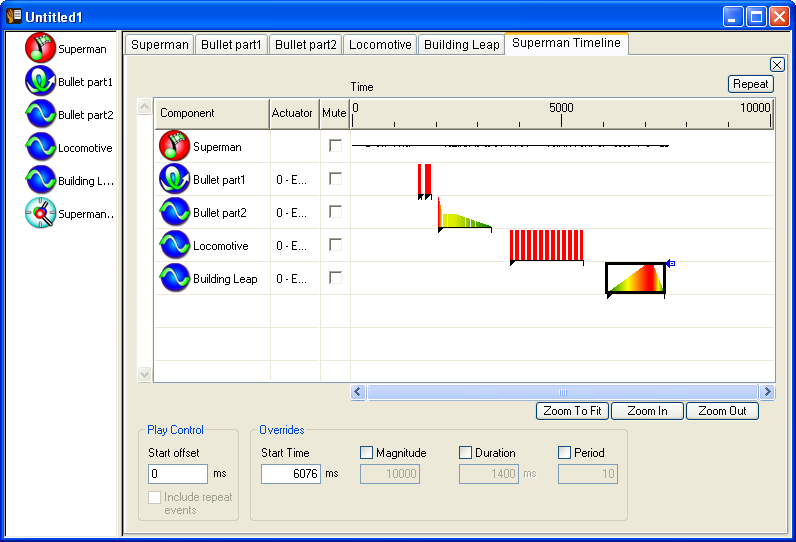Select the Bullet part2 decaying timeline event
Image resolution: width=796 pixels, height=542 pixels.
coord(465,215)
